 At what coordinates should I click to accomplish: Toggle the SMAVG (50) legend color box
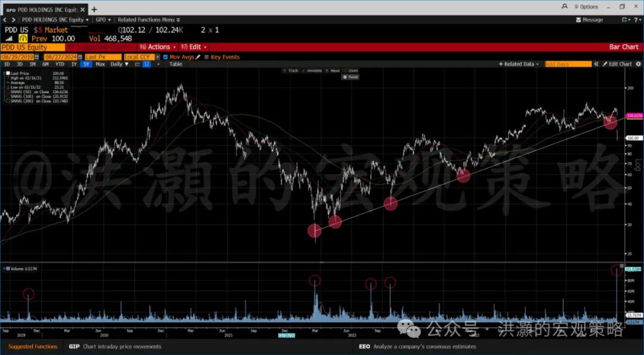[8, 92]
